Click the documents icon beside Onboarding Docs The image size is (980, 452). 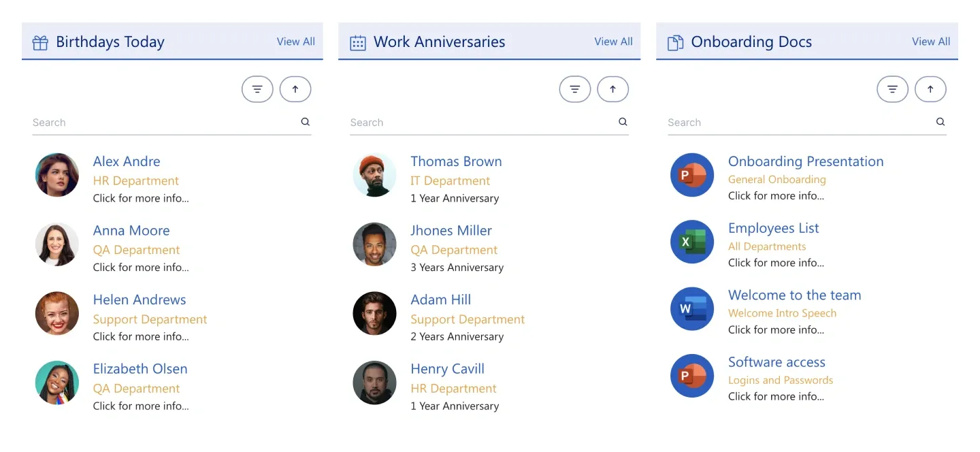pos(675,43)
